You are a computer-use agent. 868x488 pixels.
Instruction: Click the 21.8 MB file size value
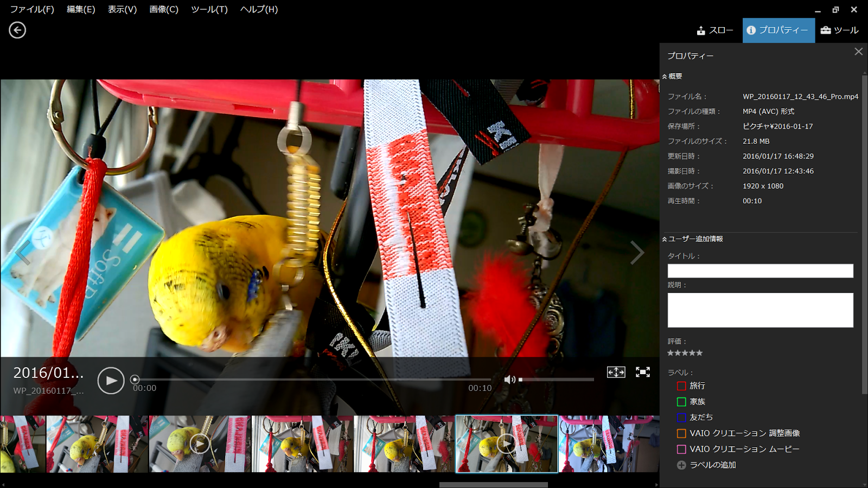point(756,141)
